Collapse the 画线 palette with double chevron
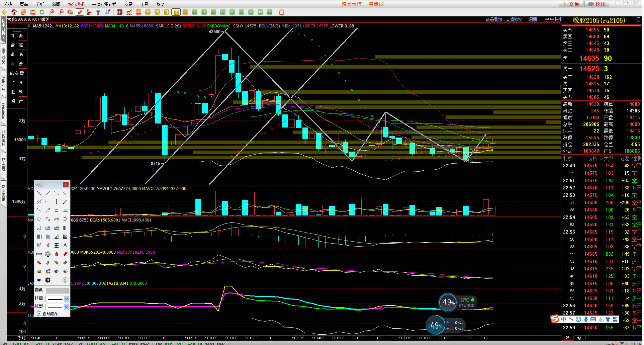644x345 pixels. pyautogui.click(x=65, y=280)
